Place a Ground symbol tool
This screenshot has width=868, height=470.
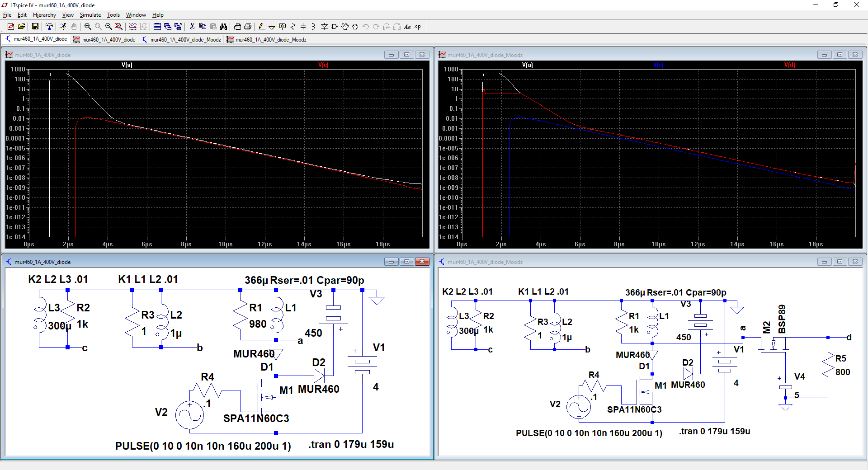[272, 27]
